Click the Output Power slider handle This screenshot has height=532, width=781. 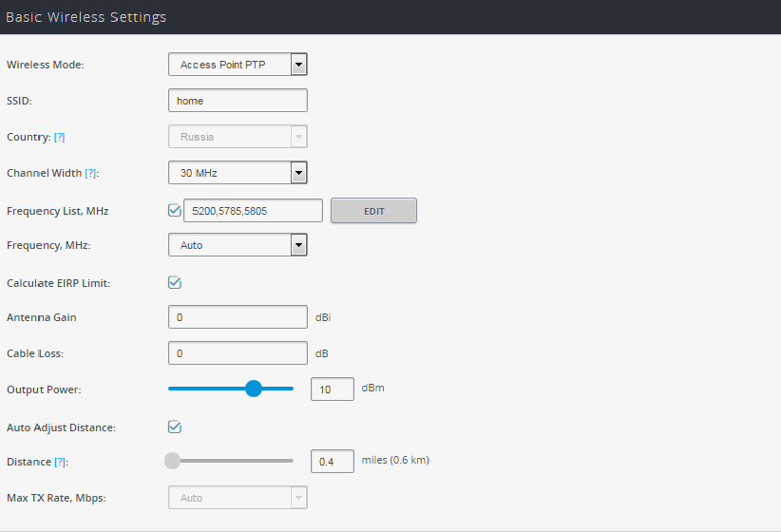(x=254, y=389)
